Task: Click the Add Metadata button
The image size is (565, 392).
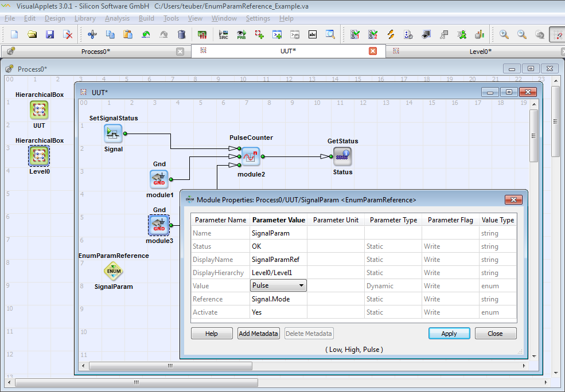Action: point(258,334)
